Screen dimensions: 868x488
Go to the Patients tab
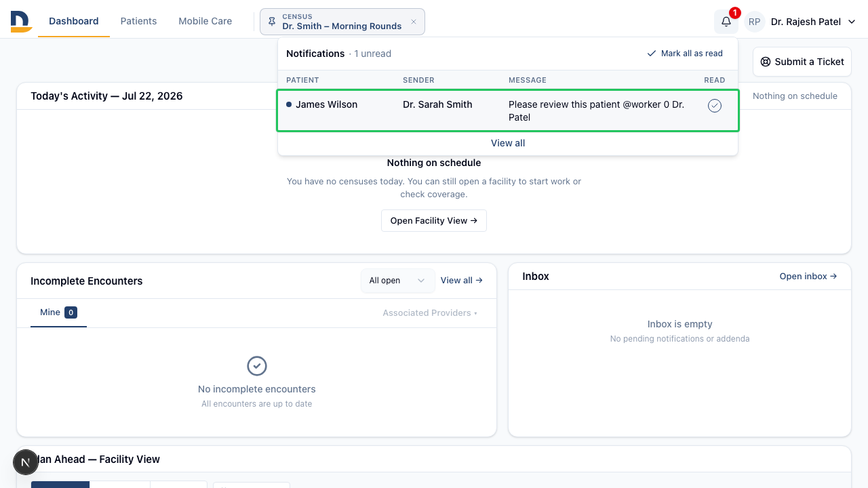click(138, 21)
